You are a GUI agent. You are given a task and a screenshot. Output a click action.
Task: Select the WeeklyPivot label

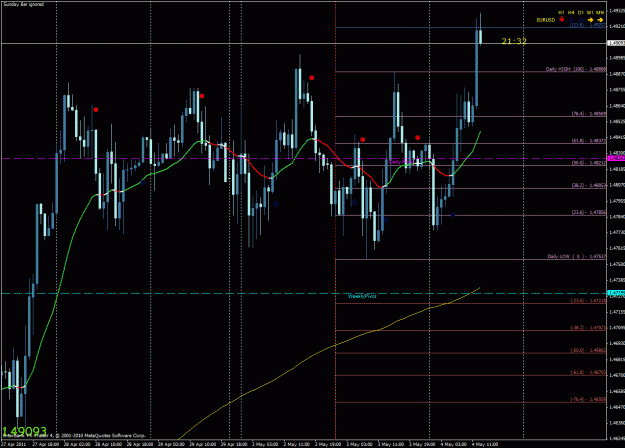[362, 296]
